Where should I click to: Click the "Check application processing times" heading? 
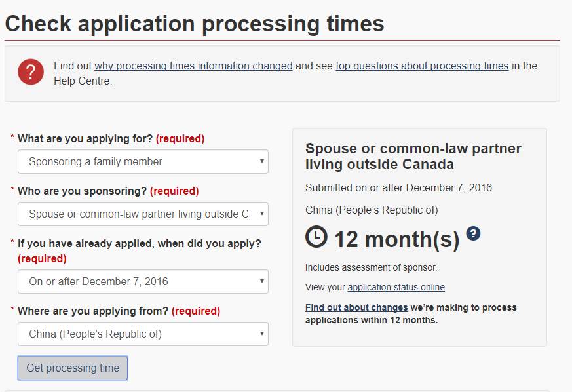pos(195,24)
